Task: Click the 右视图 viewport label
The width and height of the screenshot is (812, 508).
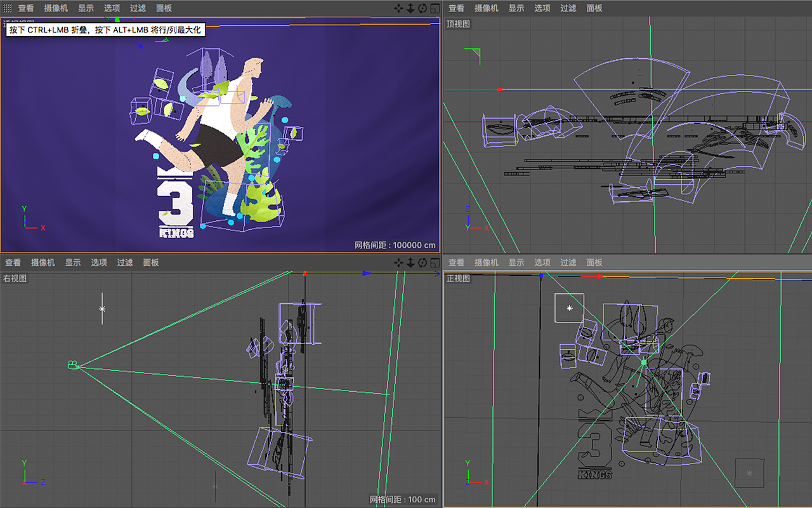Action: point(16,278)
